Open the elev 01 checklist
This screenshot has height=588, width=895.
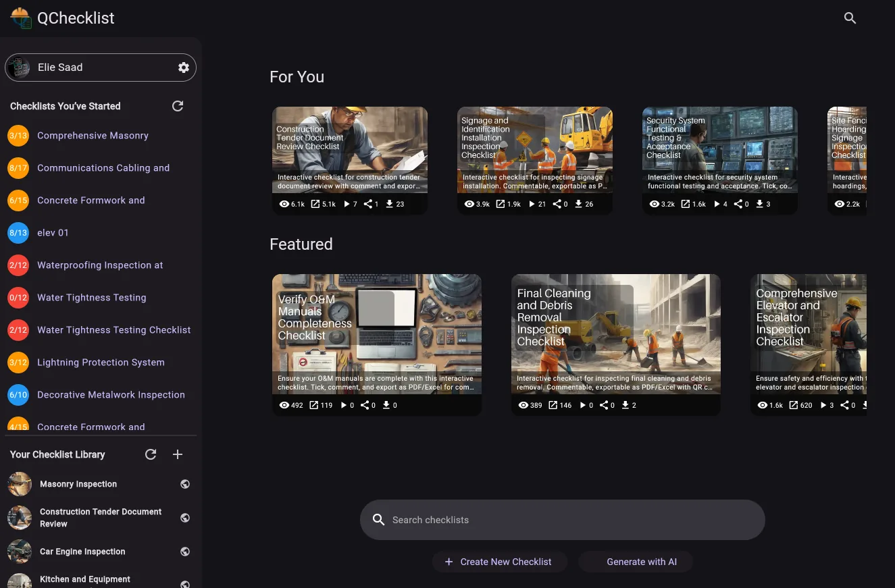point(53,233)
